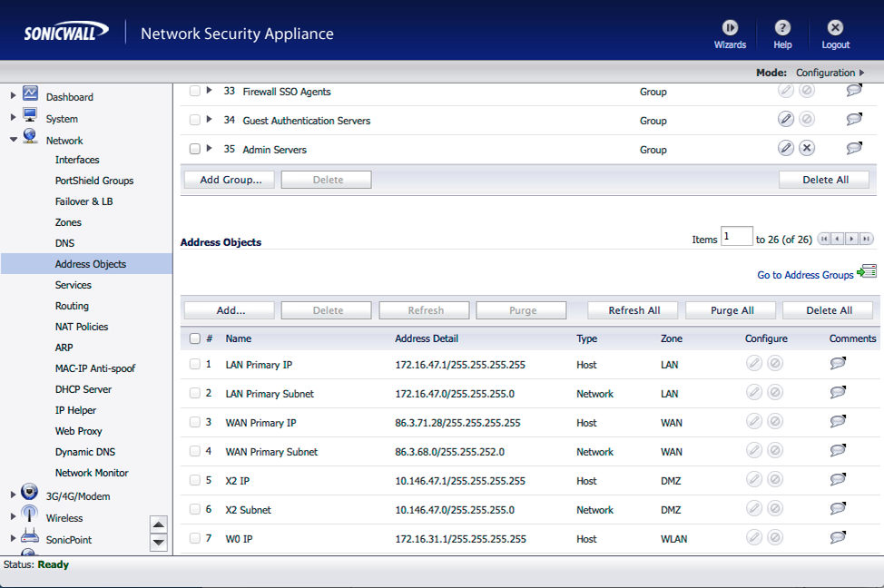Check the LAN Primary IP row checkbox
884x588 pixels.
[194, 364]
